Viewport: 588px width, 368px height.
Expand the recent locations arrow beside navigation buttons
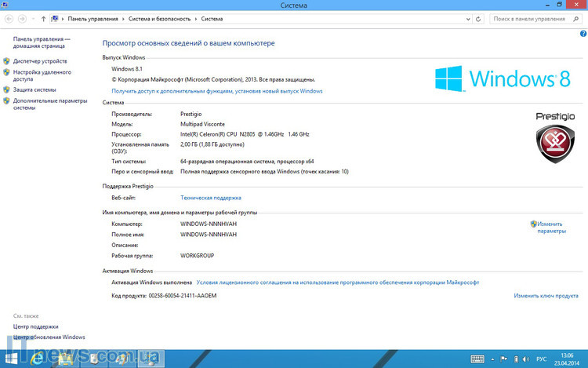click(x=31, y=18)
